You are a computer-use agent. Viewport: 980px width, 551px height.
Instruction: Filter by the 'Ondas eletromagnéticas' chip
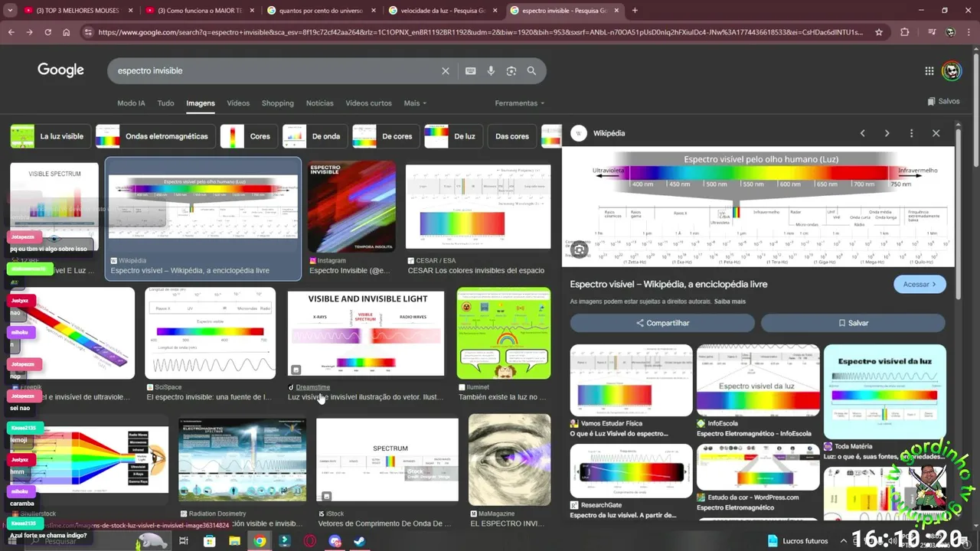point(155,136)
